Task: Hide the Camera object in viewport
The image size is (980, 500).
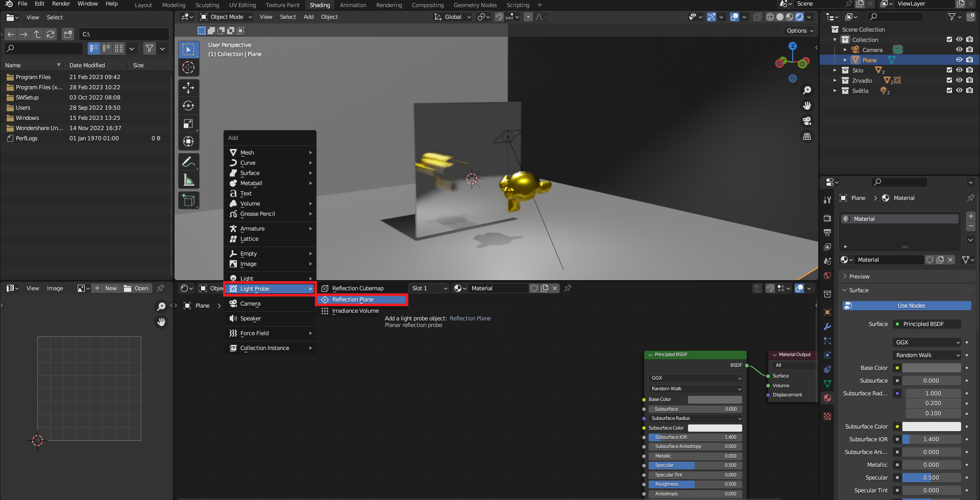Action: pos(959,50)
